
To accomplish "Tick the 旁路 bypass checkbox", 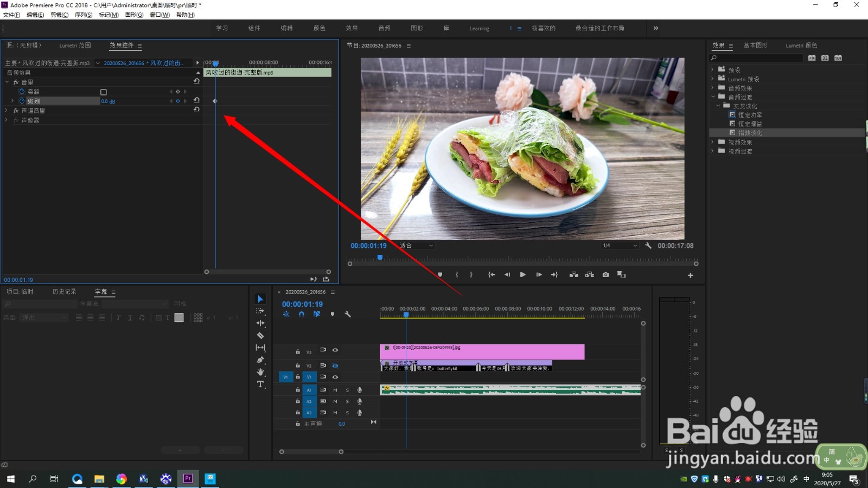I will tap(104, 92).
